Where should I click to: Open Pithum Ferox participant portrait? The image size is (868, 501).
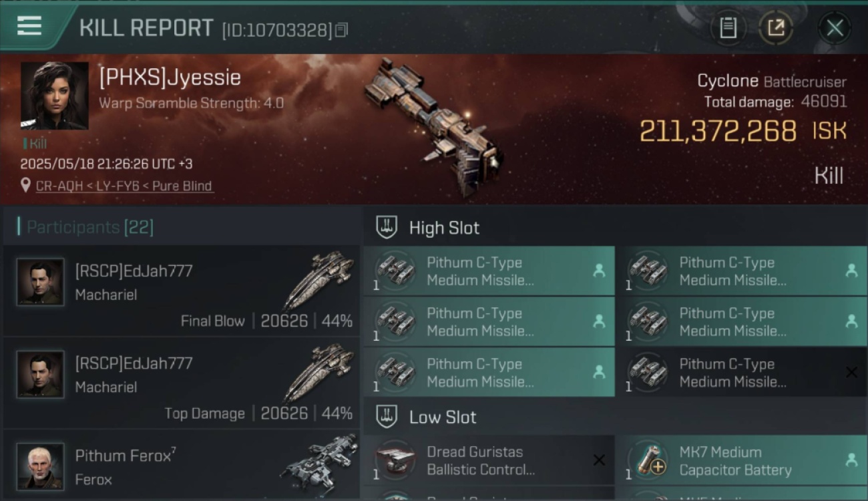41,466
